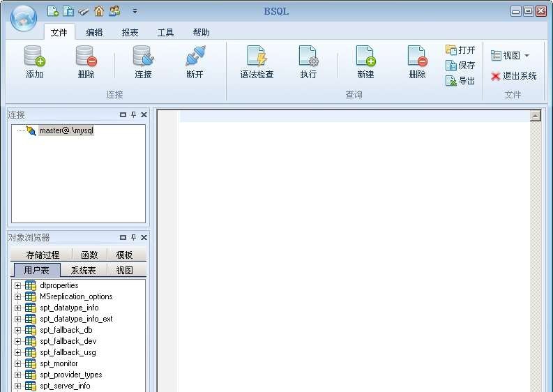The width and height of the screenshot is (553, 392).
Task: Select the spt_fallback_usg table name
Action: coord(68,352)
